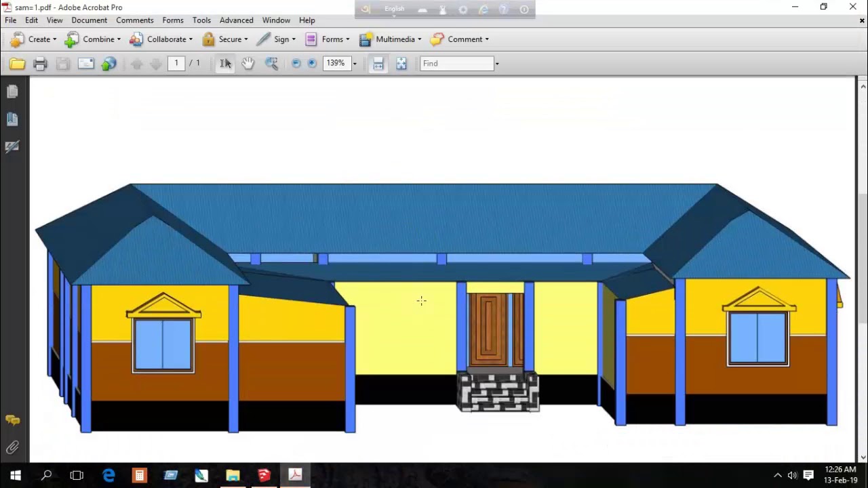Viewport: 868px width, 488px height.
Task: Click the scroll up arrow
Action: (x=863, y=86)
